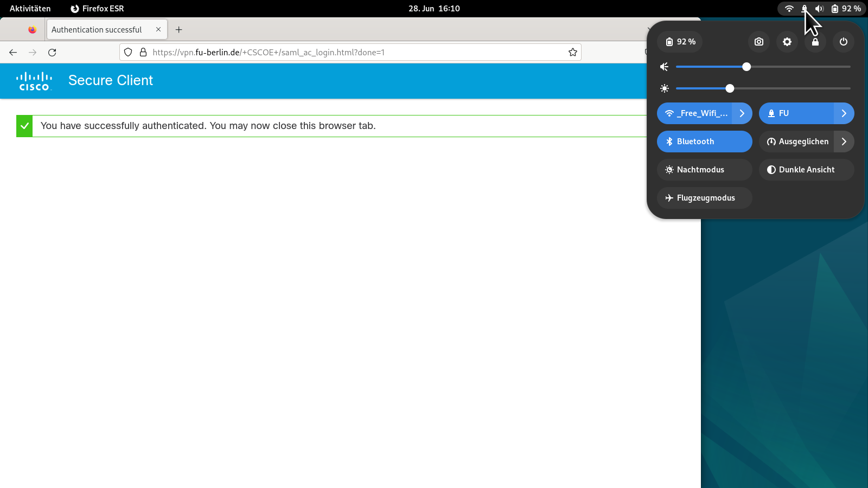
Task: Expand Ausgeglichen power mode options
Action: pos(844,142)
